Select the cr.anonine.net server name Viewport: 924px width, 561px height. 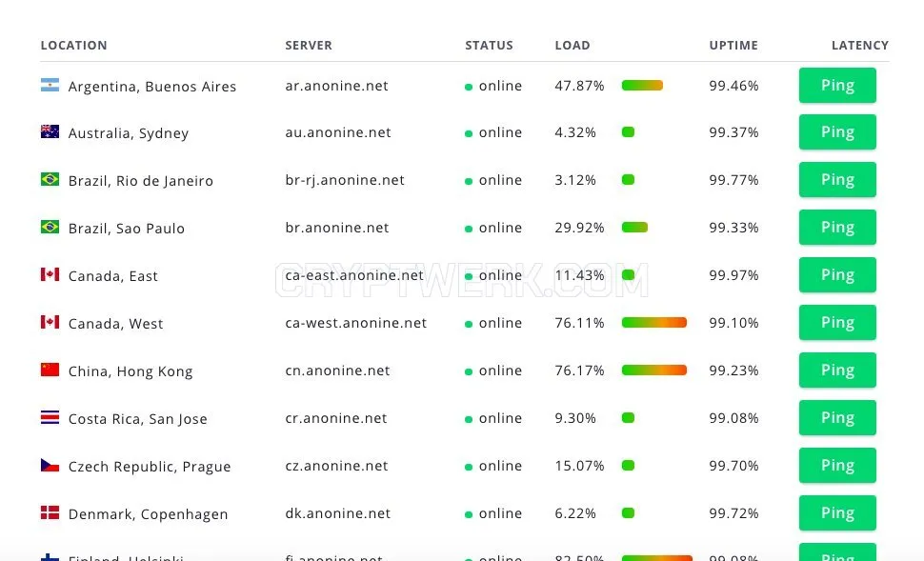tap(336, 418)
